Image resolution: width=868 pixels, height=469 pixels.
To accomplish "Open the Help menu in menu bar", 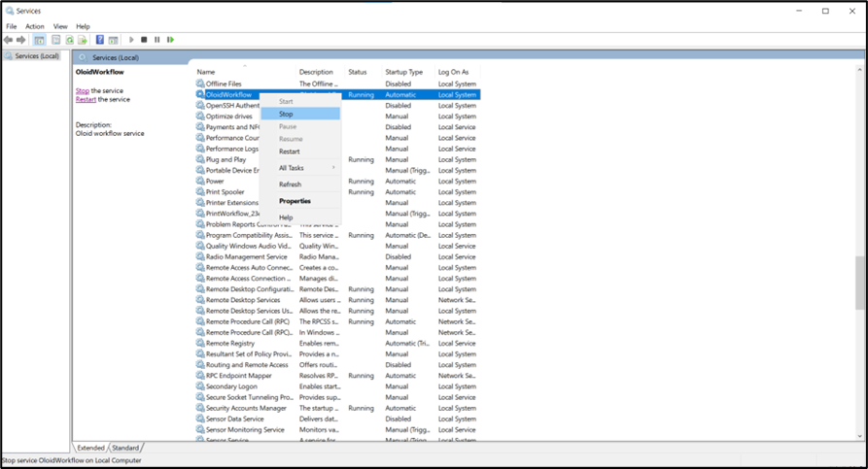I will point(83,26).
